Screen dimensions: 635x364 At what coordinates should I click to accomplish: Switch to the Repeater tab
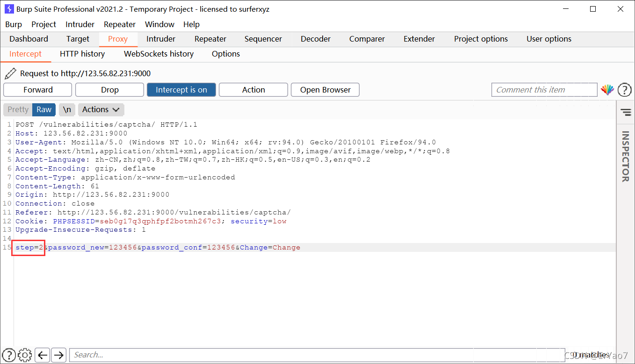(210, 39)
